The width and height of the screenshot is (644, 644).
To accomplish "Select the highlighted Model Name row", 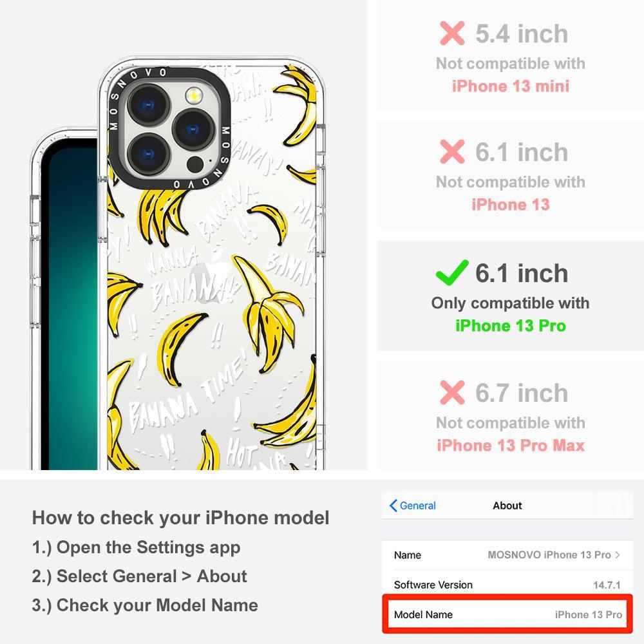I will [507, 614].
